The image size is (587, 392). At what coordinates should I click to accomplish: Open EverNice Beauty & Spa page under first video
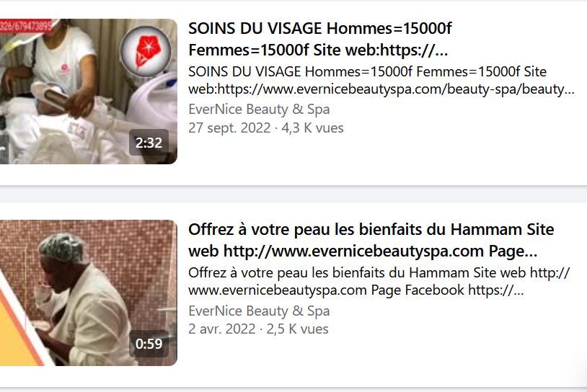point(259,110)
